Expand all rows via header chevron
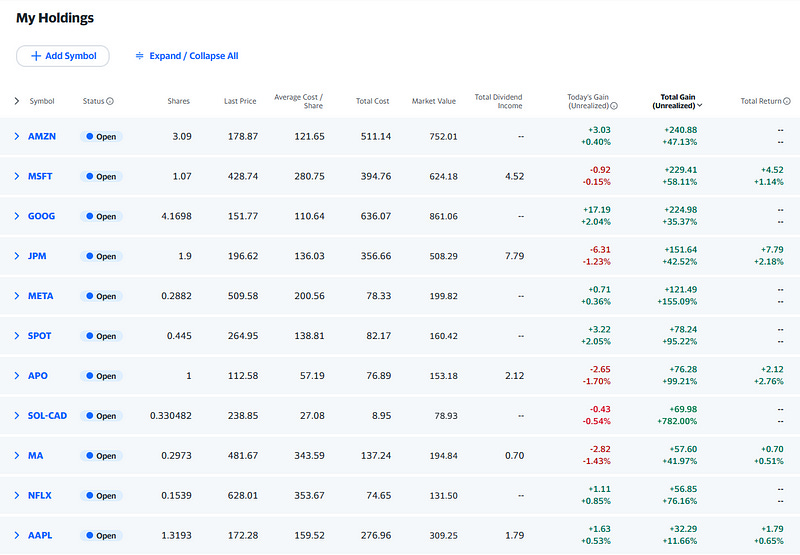 pyautogui.click(x=17, y=101)
